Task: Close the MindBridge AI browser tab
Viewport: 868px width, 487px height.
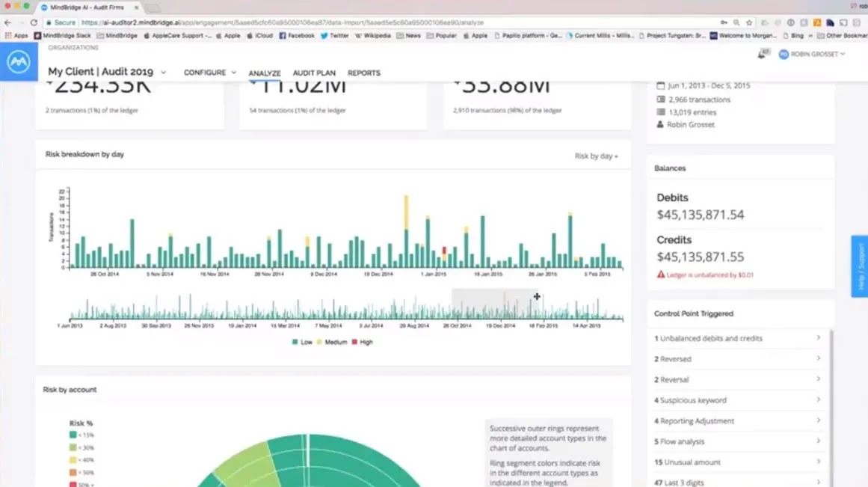Action: tap(137, 7)
